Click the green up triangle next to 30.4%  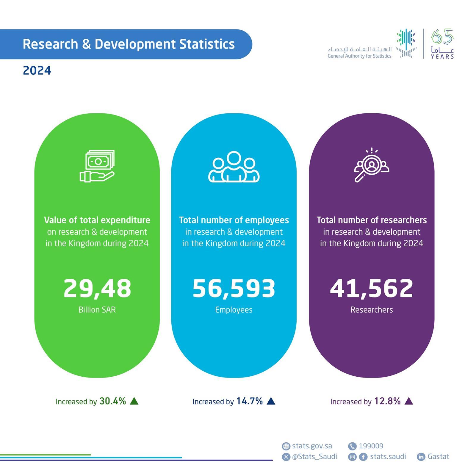coord(134,401)
